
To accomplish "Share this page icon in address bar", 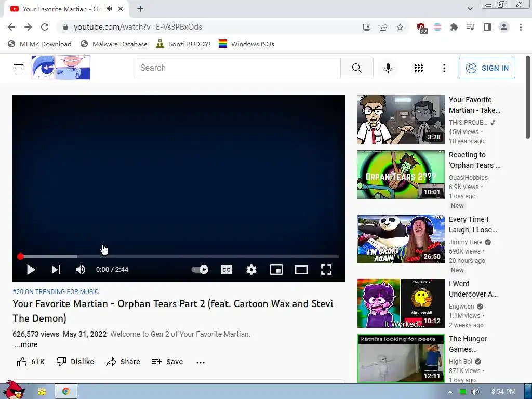I will 383,27.
